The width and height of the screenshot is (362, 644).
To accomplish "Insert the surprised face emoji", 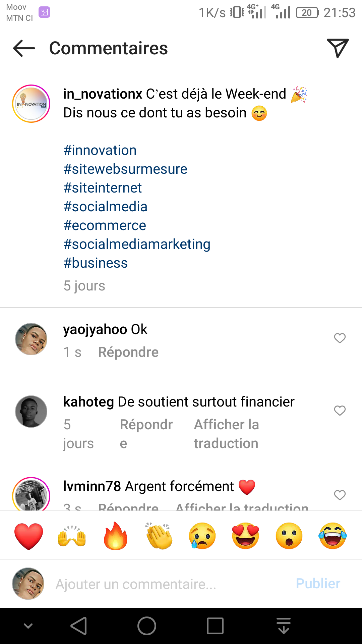I will (x=289, y=536).
